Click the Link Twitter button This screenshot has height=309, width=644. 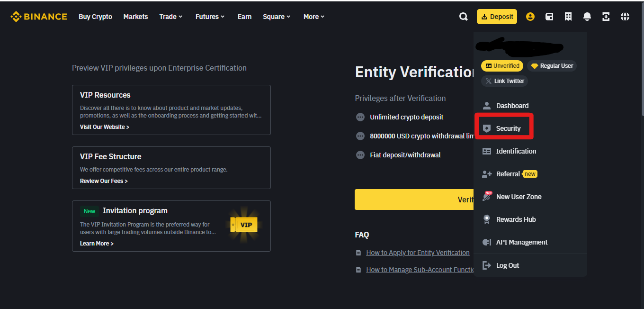504,81
